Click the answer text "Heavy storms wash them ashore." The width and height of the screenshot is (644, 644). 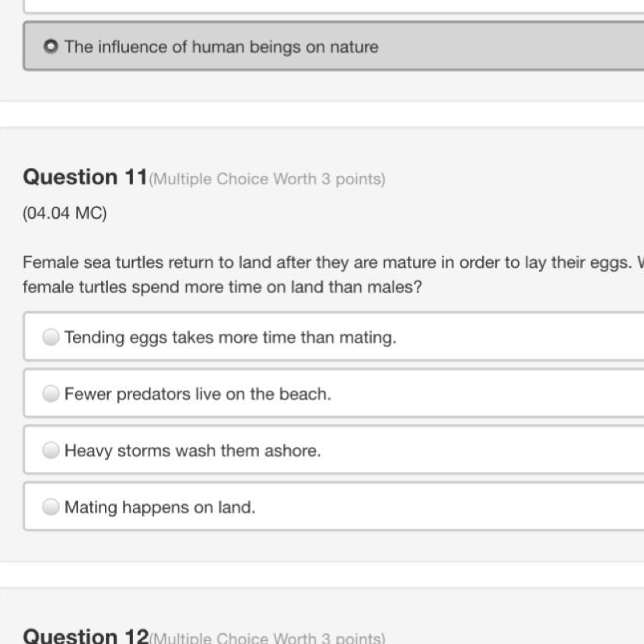pyautogui.click(x=193, y=450)
